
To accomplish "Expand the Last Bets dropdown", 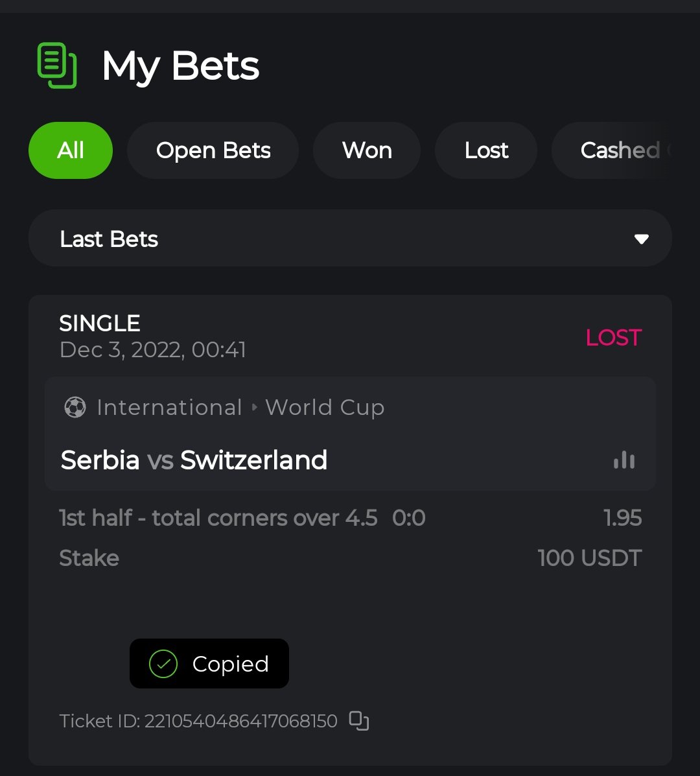I will coord(350,239).
